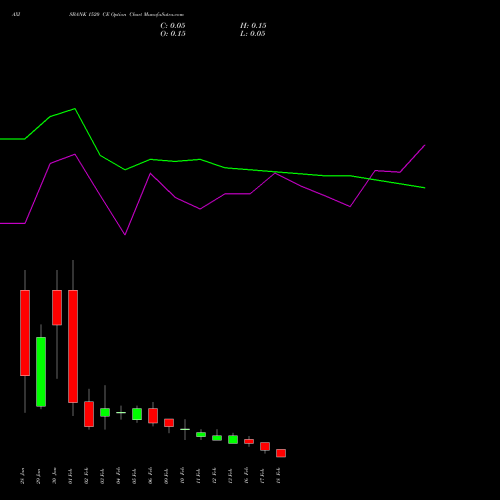This screenshot has height=500, width=500.
Task: Select the tall red candle for 01 Feb
Action: tap(73, 346)
